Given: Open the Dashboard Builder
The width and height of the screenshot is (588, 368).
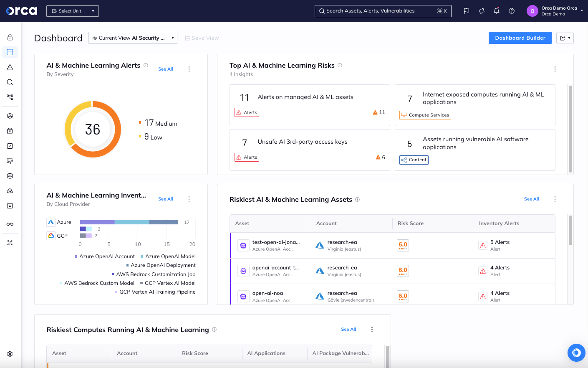Looking at the screenshot, I should (x=520, y=38).
